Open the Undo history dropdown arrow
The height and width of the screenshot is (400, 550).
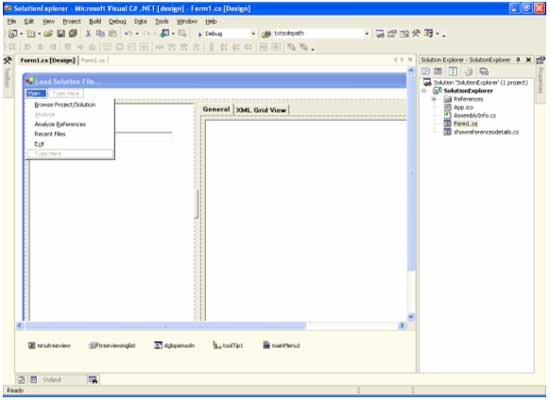pyautogui.click(x=137, y=34)
